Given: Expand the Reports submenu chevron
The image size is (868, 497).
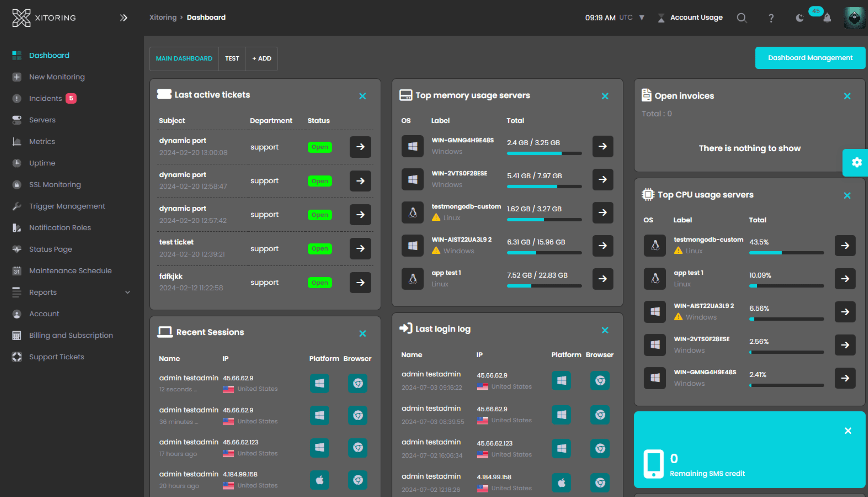Looking at the screenshot, I should click(x=127, y=292).
